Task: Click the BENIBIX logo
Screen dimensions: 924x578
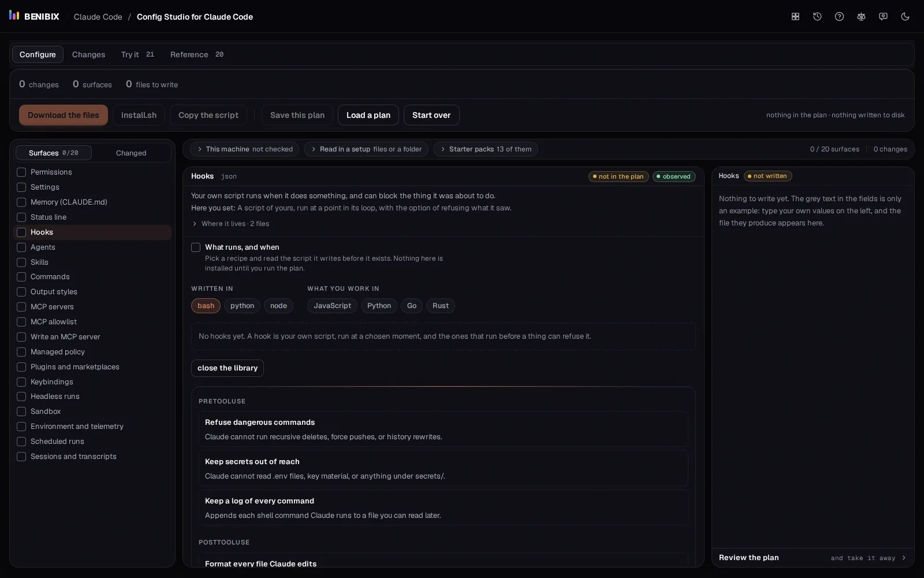Action: 34,16
